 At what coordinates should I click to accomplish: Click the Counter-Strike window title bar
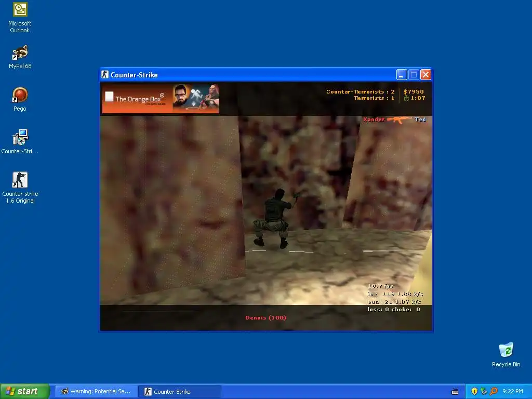point(266,75)
